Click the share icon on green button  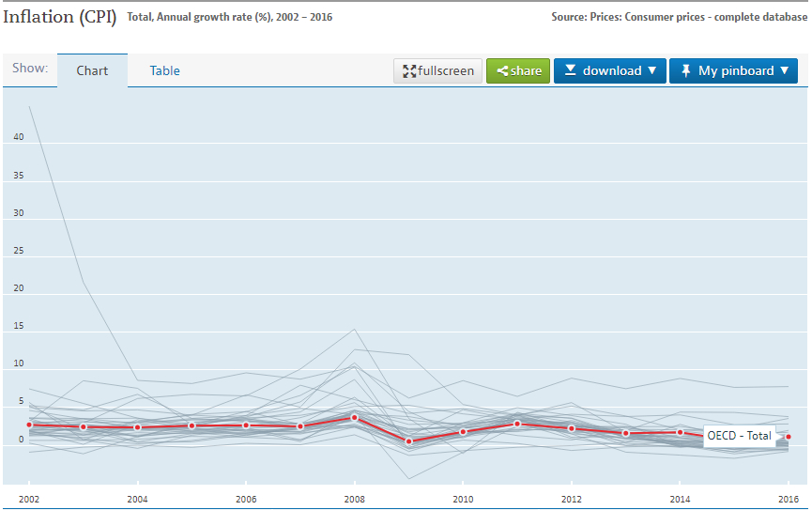click(x=502, y=71)
